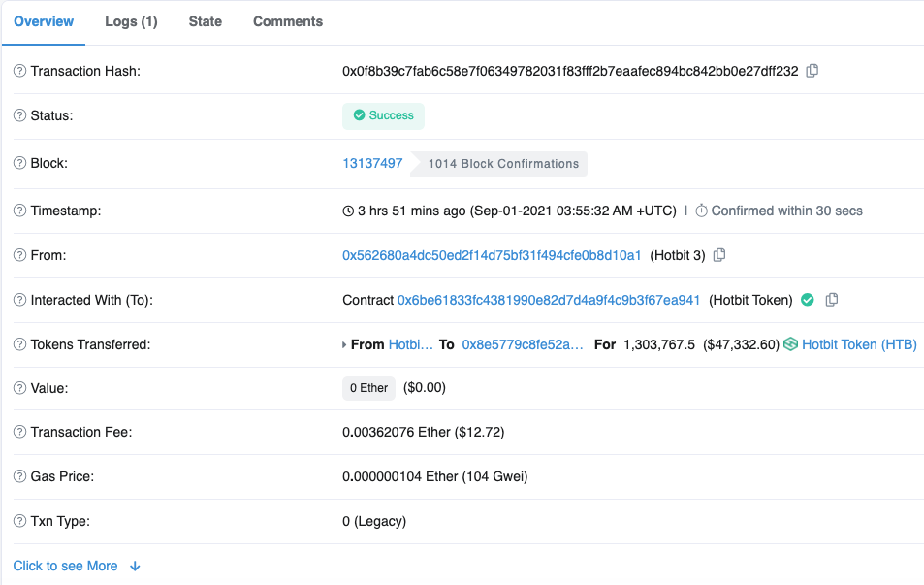Click the question icon beside Gas Price
Image resolution: width=924 pixels, height=585 pixels.
click(x=19, y=476)
